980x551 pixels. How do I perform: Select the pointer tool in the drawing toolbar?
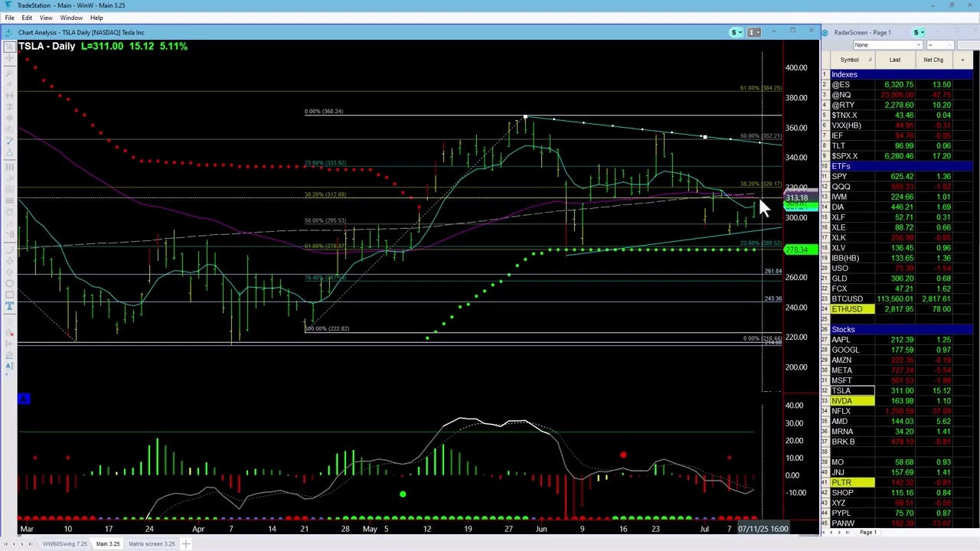(9, 47)
